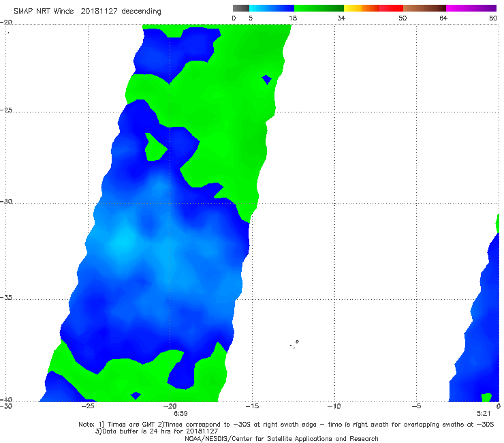The image size is (504, 443).
Task: Pick the green 18–34 color bar segment
Action: click(319, 8)
